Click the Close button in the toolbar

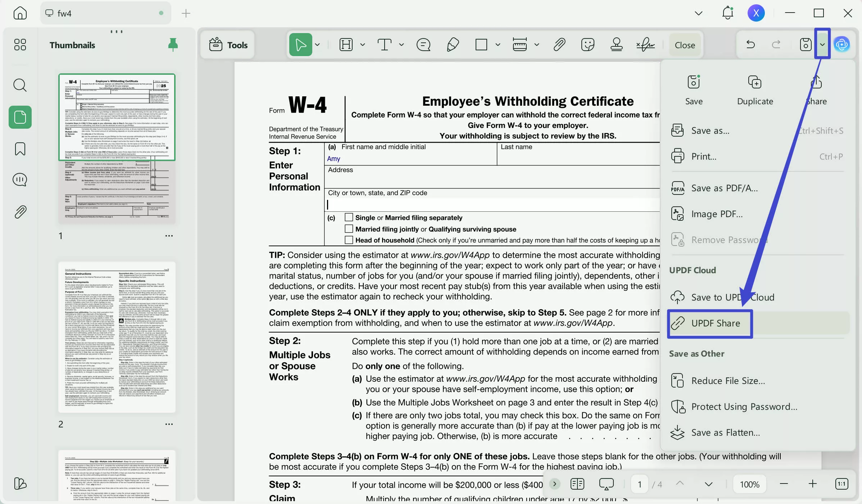click(x=685, y=45)
